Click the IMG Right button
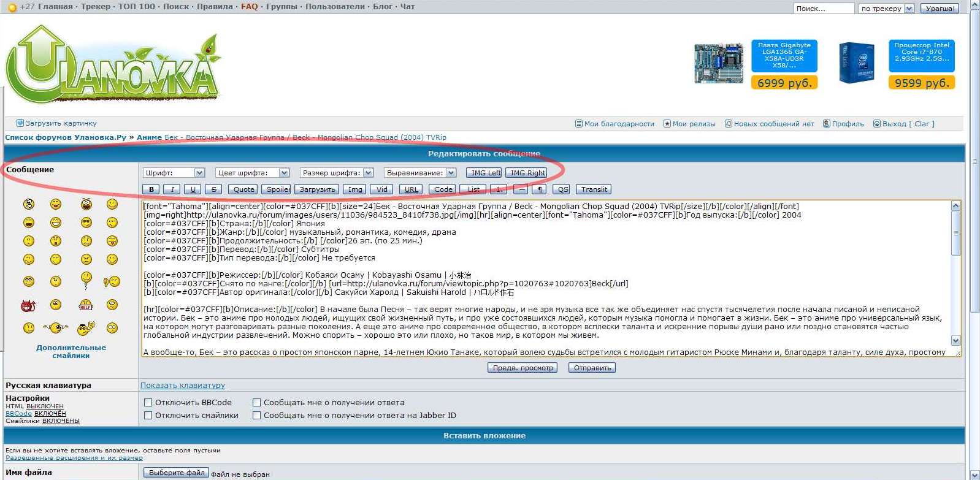Image resolution: width=980 pixels, height=480 pixels. click(x=527, y=173)
